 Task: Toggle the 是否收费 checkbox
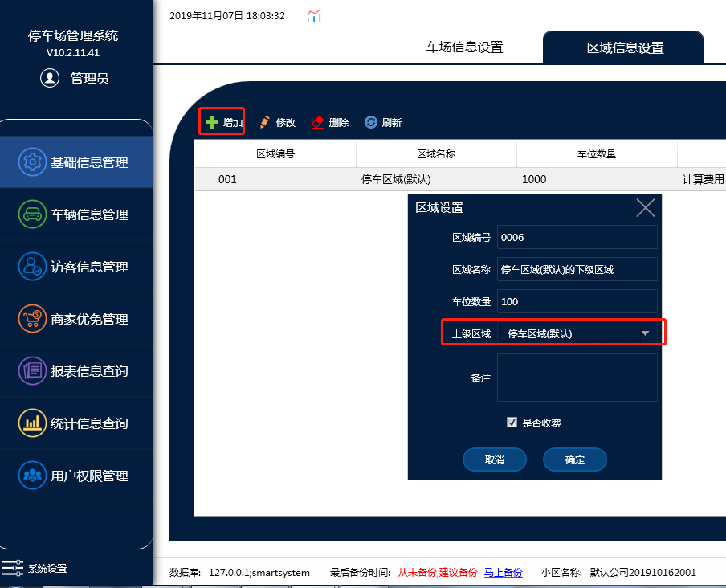coord(512,423)
